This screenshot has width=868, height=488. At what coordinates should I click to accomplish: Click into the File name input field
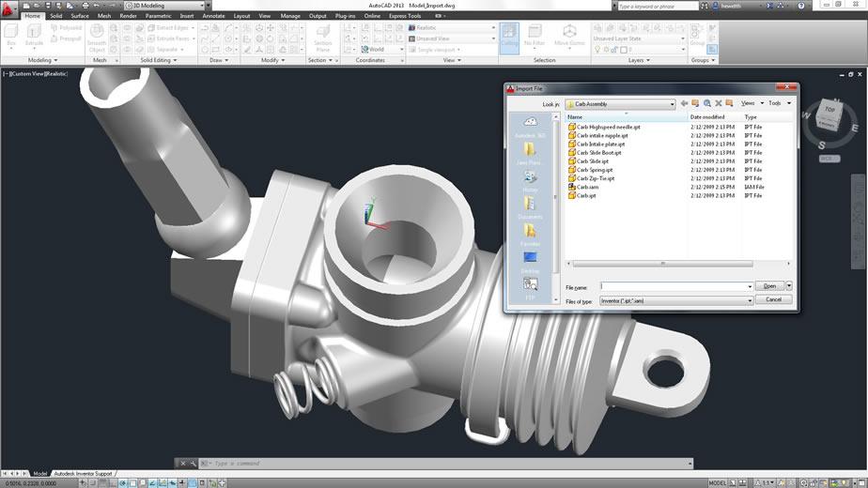tap(674, 286)
